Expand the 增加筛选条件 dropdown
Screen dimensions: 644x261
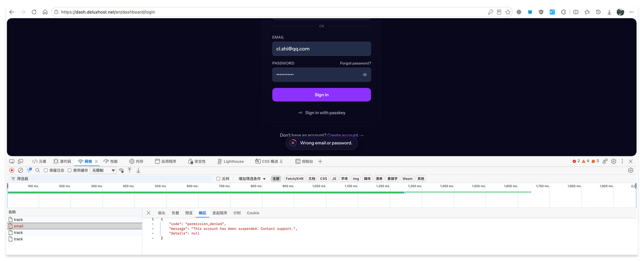point(252,179)
